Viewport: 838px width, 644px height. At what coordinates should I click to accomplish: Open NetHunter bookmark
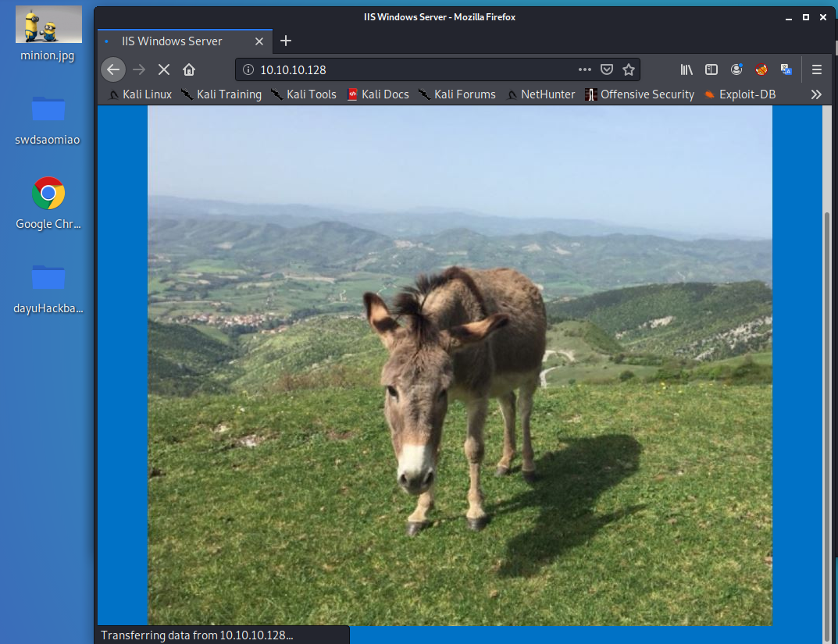pos(541,94)
